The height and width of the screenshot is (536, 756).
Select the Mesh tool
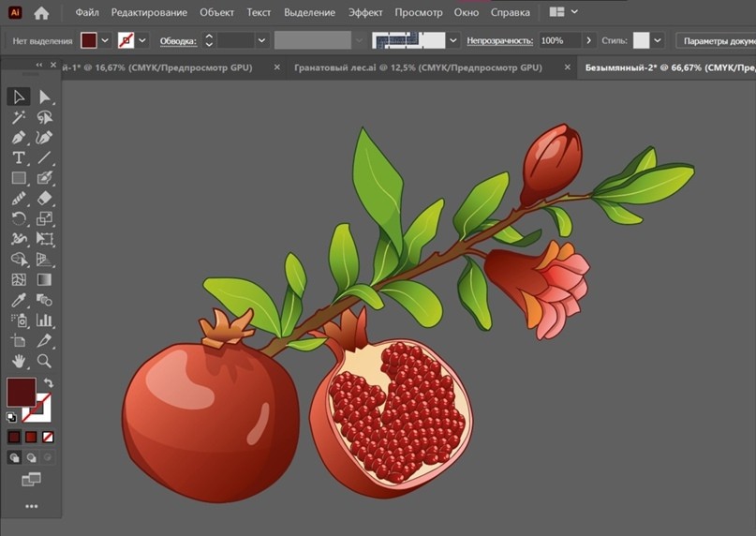[x=19, y=280]
